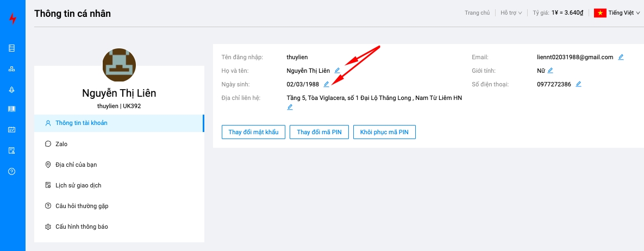Image resolution: width=644 pixels, height=251 pixels.
Task: Edit the birth date 02/03/1988
Action: click(x=326, y=84)
